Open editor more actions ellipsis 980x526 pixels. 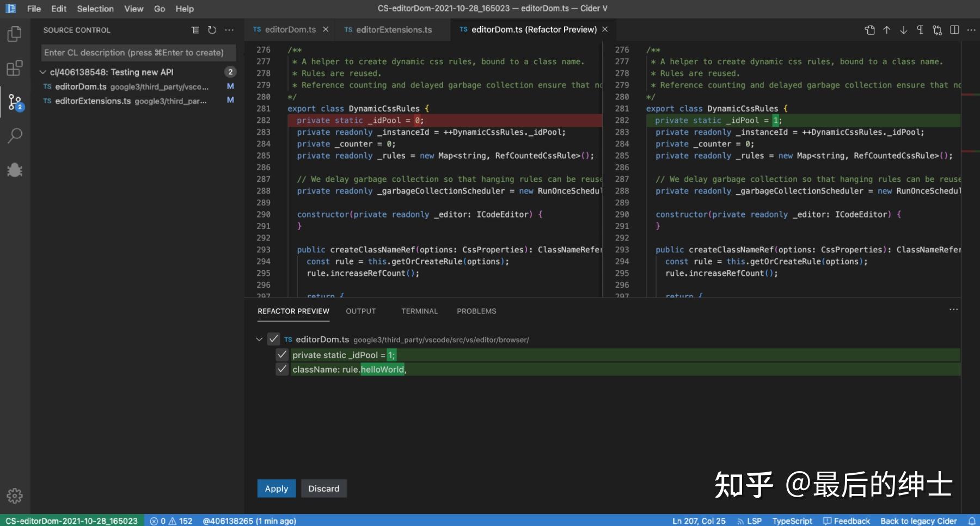pyautogui.click(x=971, y=30)
